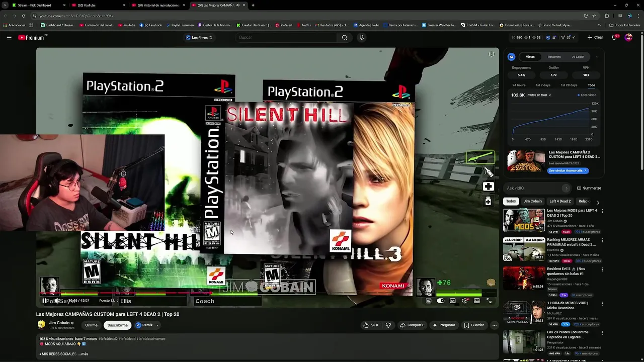Screen dimensions: 644x362
Task: Select the Todos filter chip
Action: 511,202
